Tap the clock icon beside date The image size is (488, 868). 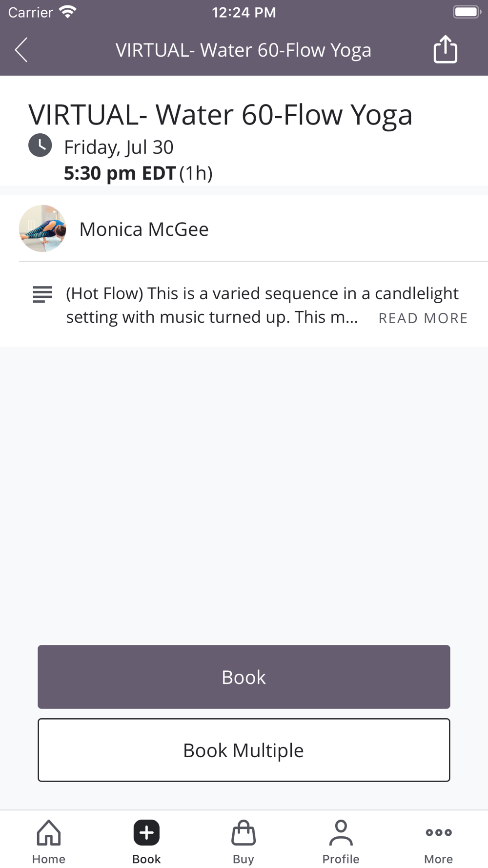pyautogui.click(x=40, y=145)
